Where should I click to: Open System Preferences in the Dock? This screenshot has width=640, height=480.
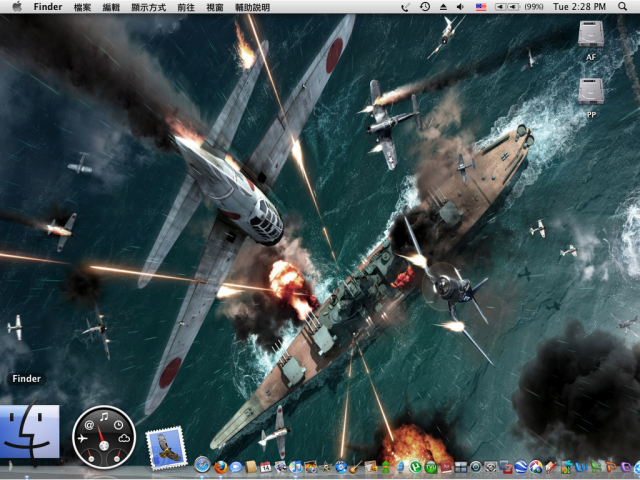(x=491, y=467)
